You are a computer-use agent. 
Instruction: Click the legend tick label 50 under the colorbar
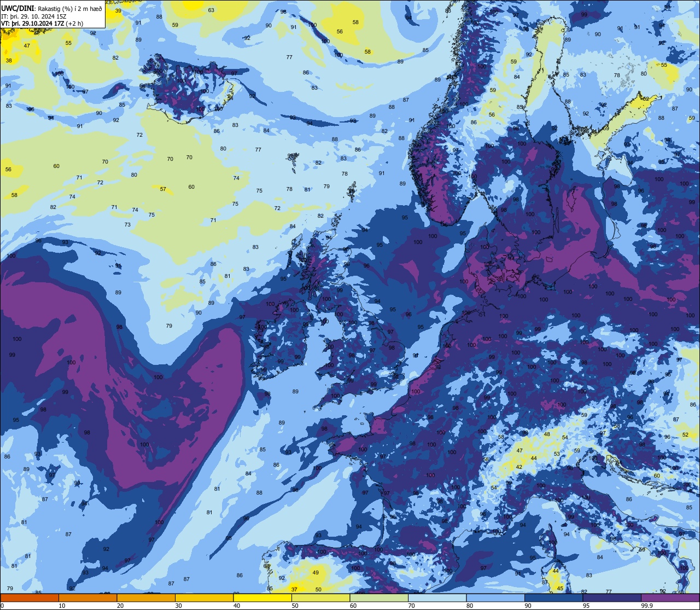point(295,606)
